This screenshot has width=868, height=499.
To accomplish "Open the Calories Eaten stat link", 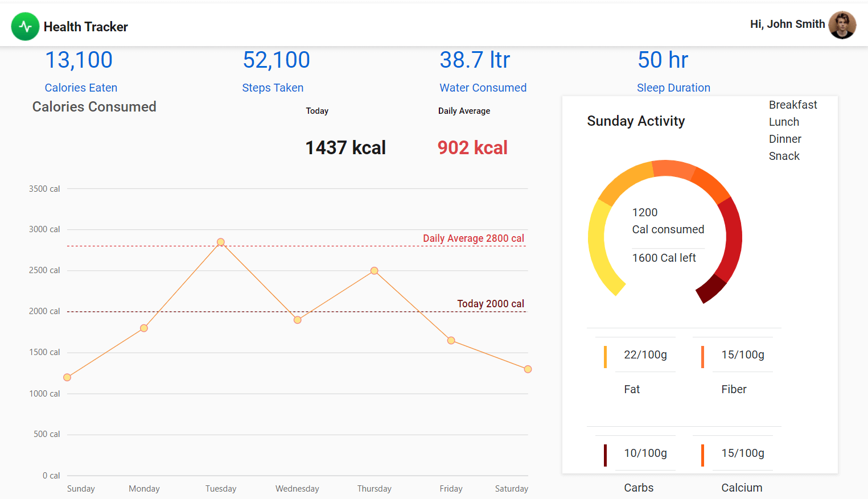I will [81, 88].
